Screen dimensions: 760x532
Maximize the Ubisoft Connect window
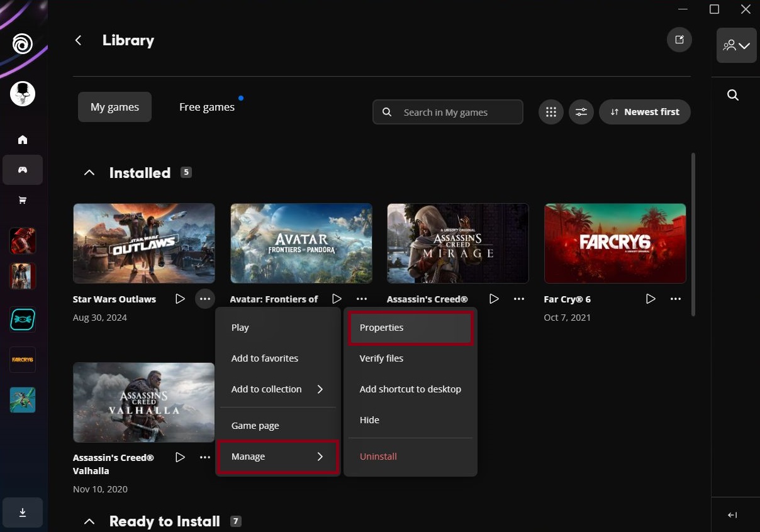click(x=714, y=9)
